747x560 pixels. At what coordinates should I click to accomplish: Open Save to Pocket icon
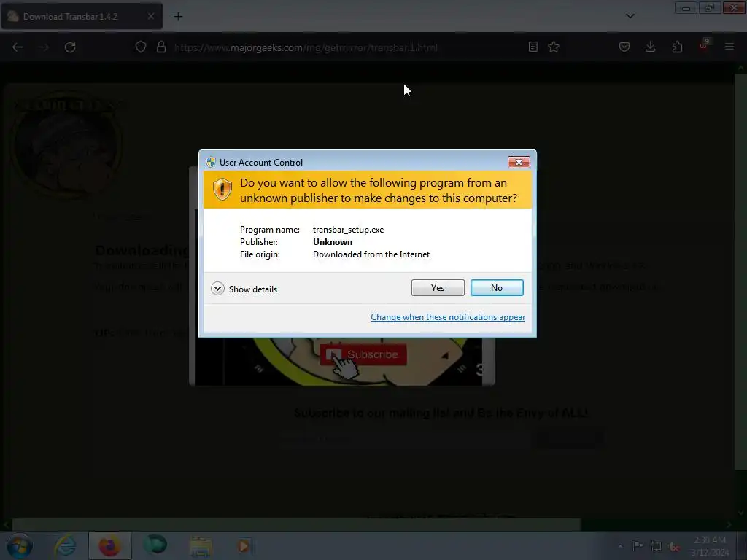point(624,47)
